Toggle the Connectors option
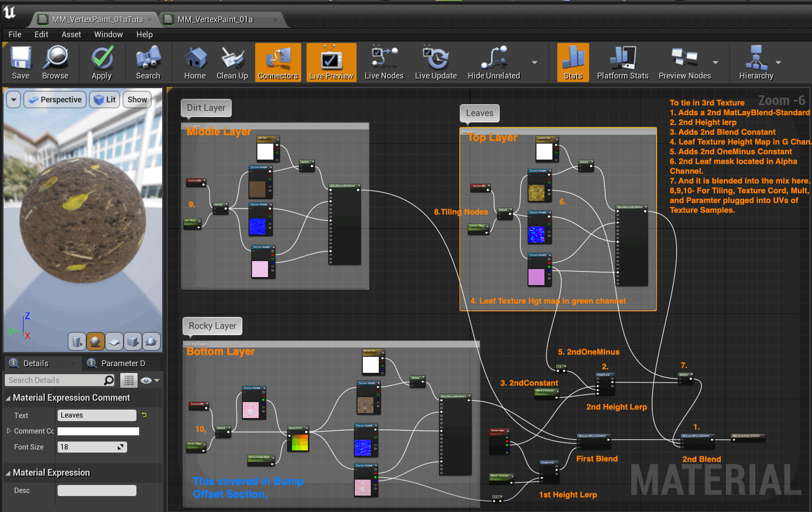 pos(278,63)
